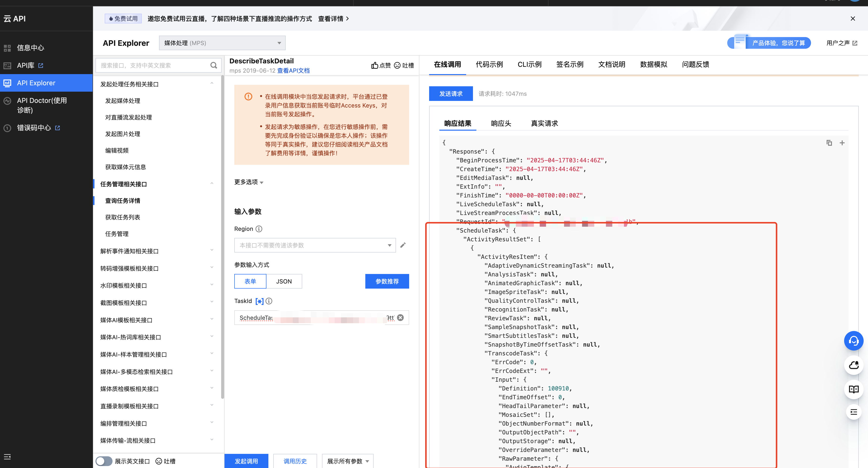Screen dimensions: 868x468
Task: Click the plus expand icon in response panel
Action: coord(842,143)
